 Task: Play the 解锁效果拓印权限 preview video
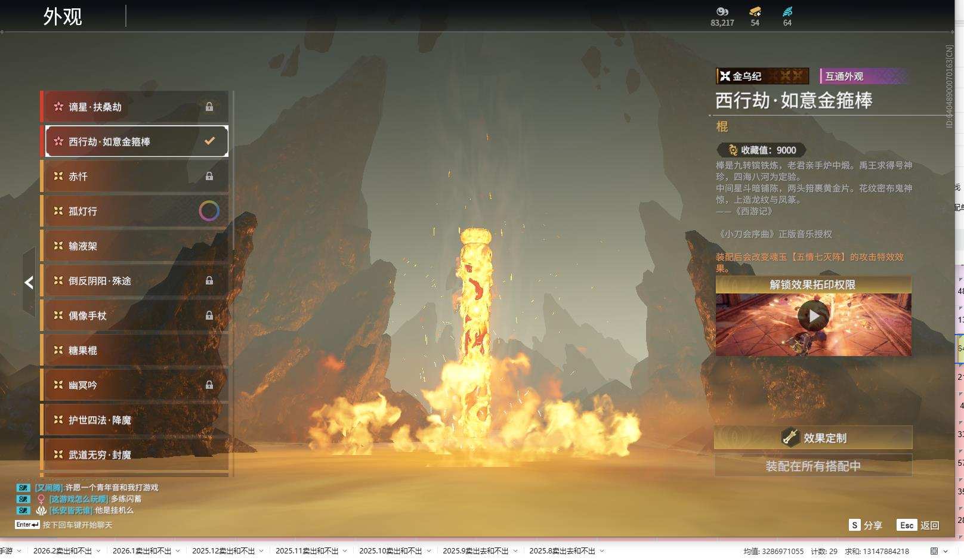point(813,316)
